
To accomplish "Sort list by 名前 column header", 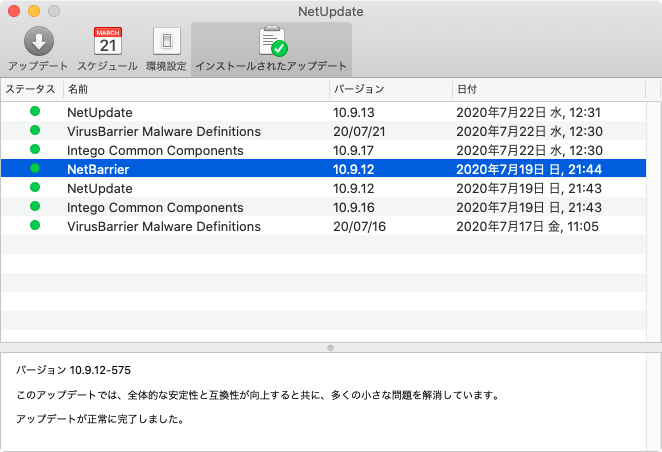I will pyautogui.click(x=196, y=89).
